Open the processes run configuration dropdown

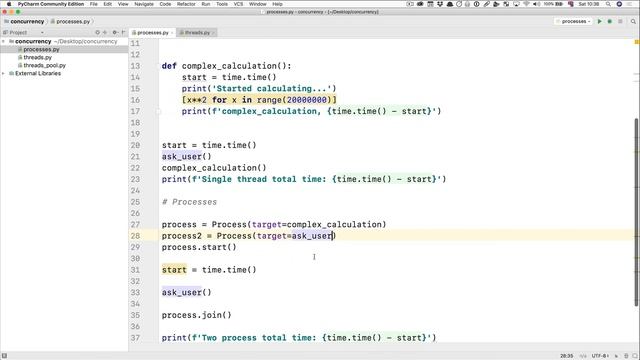coord(573,22)
